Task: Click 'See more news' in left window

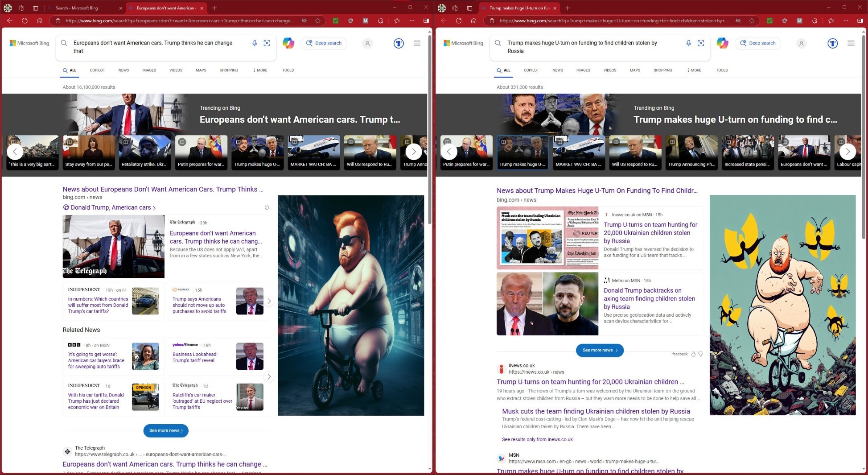Action: [166, 430]
